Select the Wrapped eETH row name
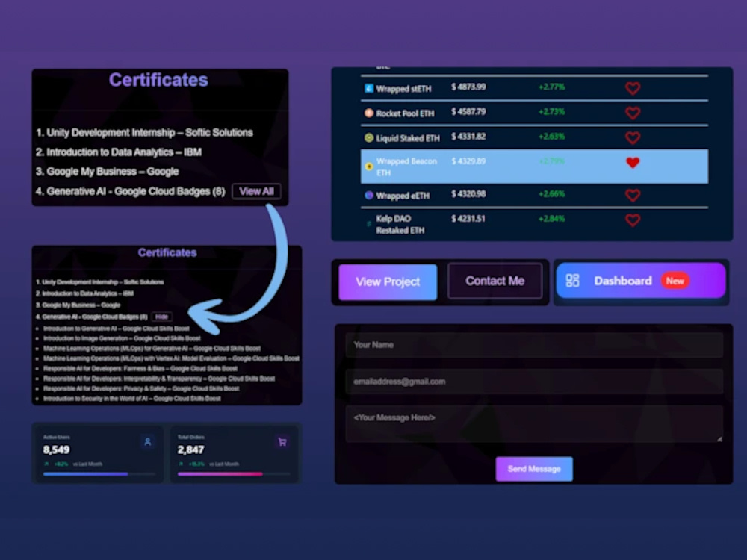The width and height of the screenshot is (747, 560). tap(403, 196)
